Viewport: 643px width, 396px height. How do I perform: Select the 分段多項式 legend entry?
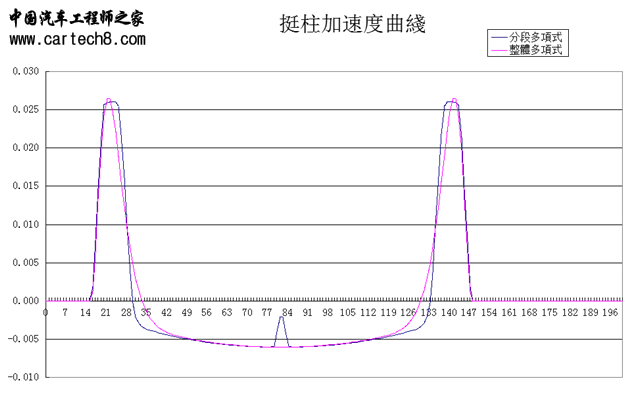536,37
